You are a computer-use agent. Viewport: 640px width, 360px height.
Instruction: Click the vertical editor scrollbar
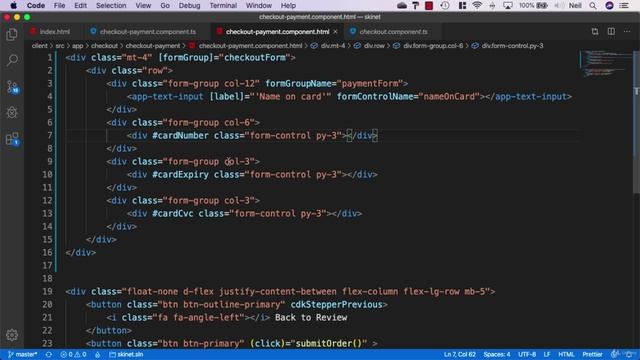click(x=636, y=122)
